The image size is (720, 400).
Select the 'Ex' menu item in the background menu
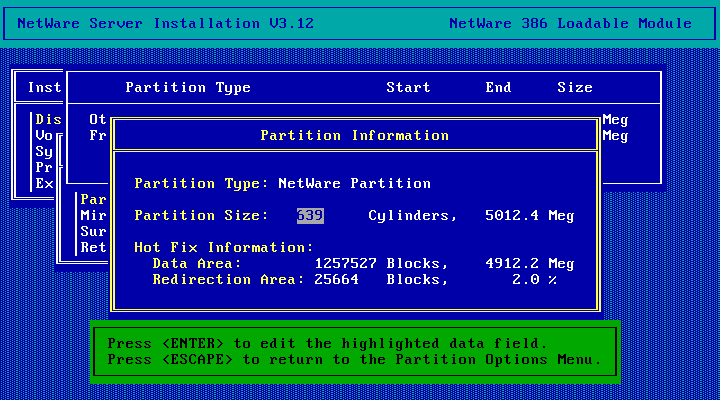(x=44, y=184)
